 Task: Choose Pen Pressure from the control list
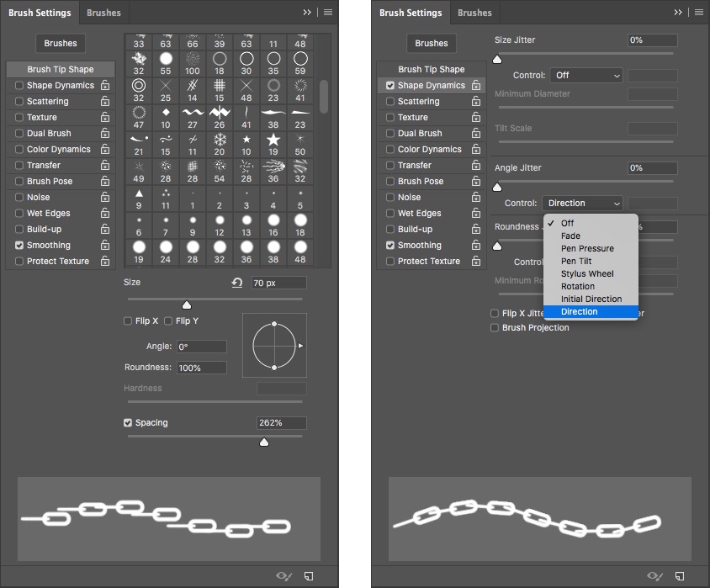pos(587,249)
